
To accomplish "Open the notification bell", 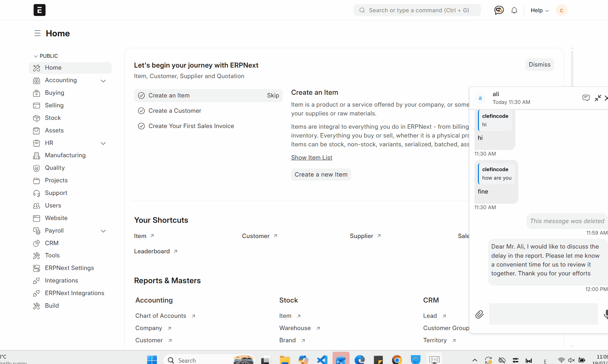I will click(514, 10).
